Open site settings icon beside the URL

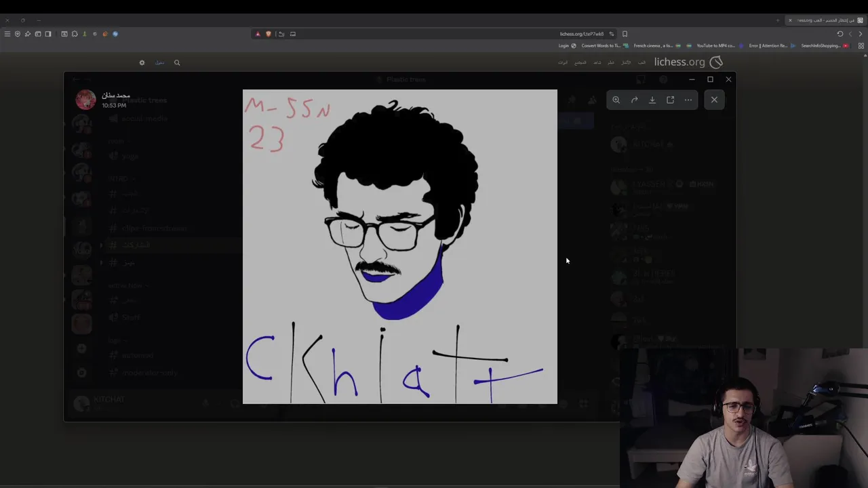tap(612, 34)
